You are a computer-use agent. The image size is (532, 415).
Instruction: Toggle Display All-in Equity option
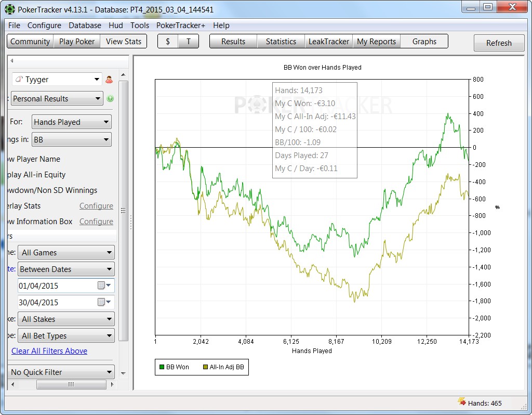pos(37,175)
